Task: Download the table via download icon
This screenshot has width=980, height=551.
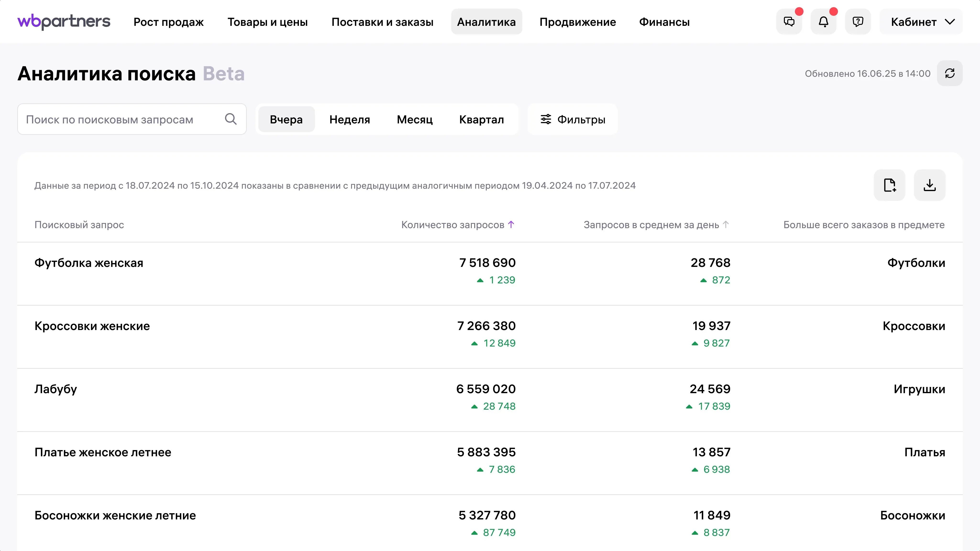Action: tap(929, 185)
